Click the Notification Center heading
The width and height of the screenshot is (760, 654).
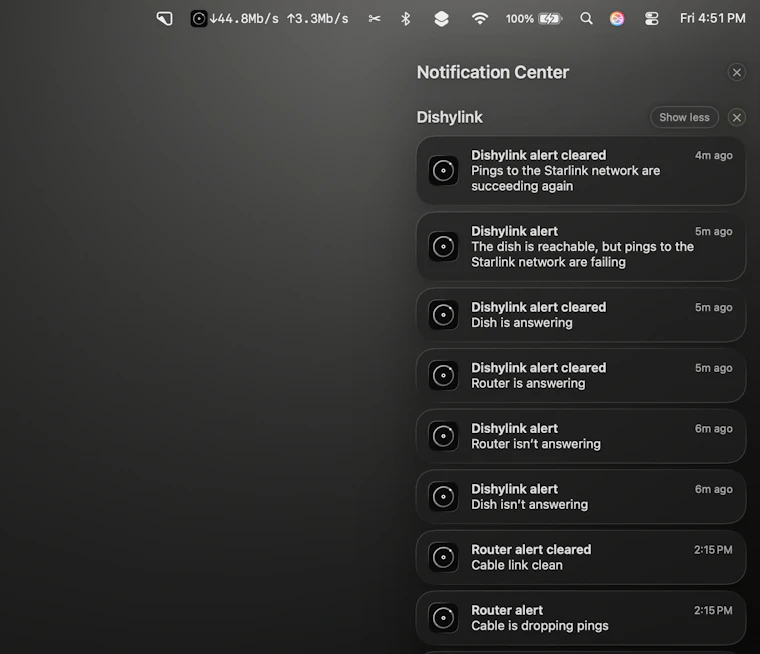click(492, 72)
